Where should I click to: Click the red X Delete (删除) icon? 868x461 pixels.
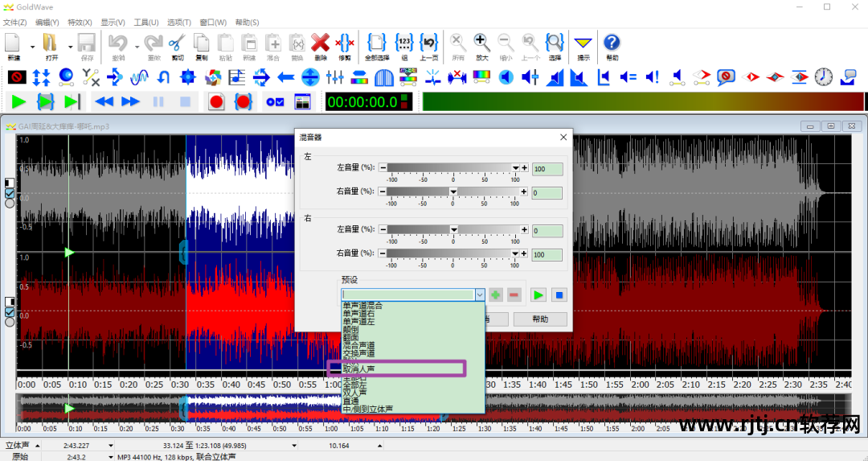(x=321, y=43)
